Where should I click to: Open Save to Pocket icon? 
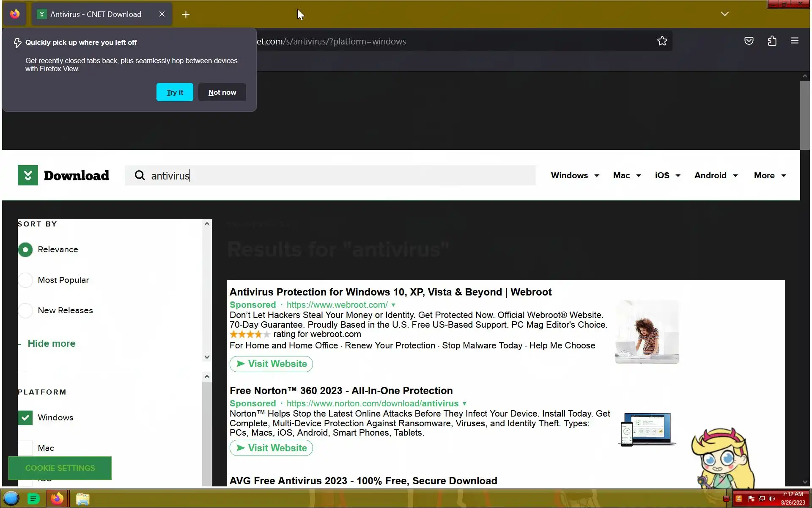pyautogui.click(x=749, y=41)
